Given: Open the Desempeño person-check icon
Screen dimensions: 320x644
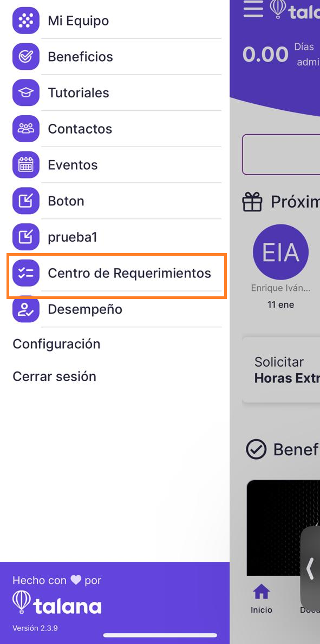Looking at the screenshot, I should coord(26,309).
